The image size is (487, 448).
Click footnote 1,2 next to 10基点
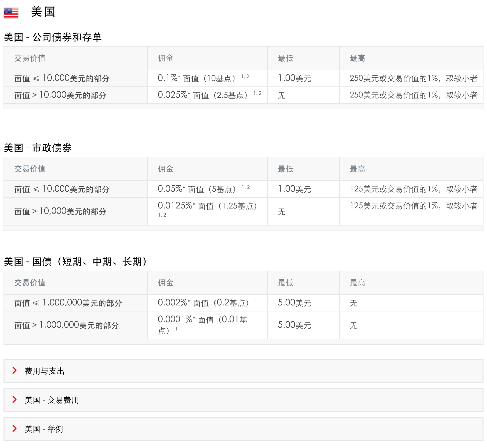click(x=245, y=77)
